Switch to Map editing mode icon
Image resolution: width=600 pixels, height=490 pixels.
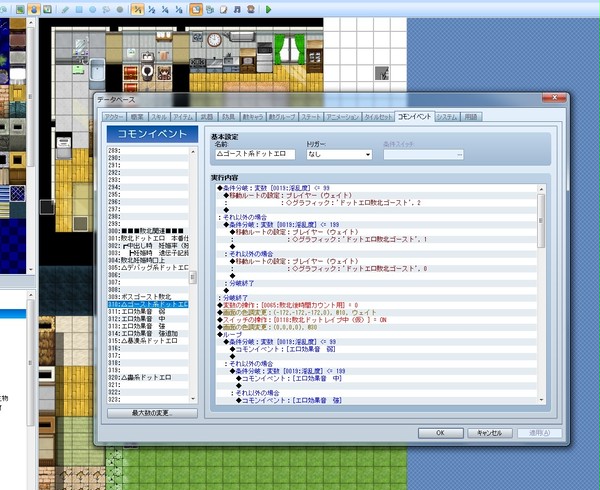[20, 9]
